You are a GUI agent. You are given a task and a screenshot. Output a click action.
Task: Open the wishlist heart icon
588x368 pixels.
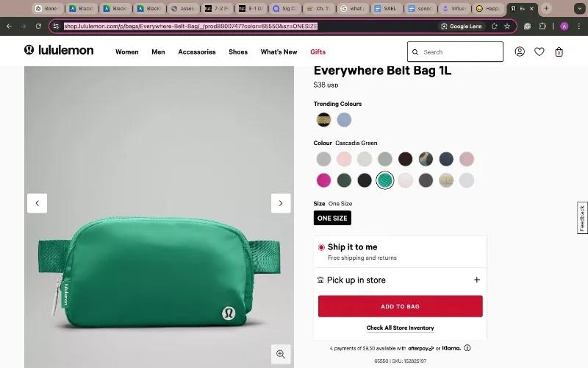(539, 52)
